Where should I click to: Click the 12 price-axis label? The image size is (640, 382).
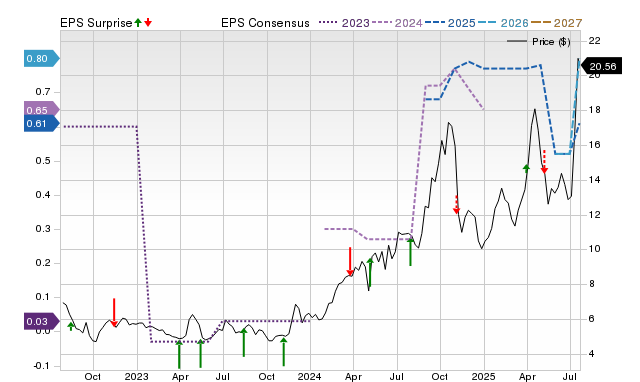tap(595, 215)
